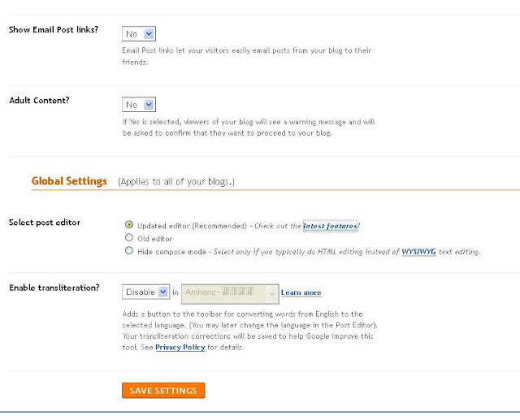520x420 pixels.
Task: Click the Hide compose mode label text
Action: pos(171,252)
